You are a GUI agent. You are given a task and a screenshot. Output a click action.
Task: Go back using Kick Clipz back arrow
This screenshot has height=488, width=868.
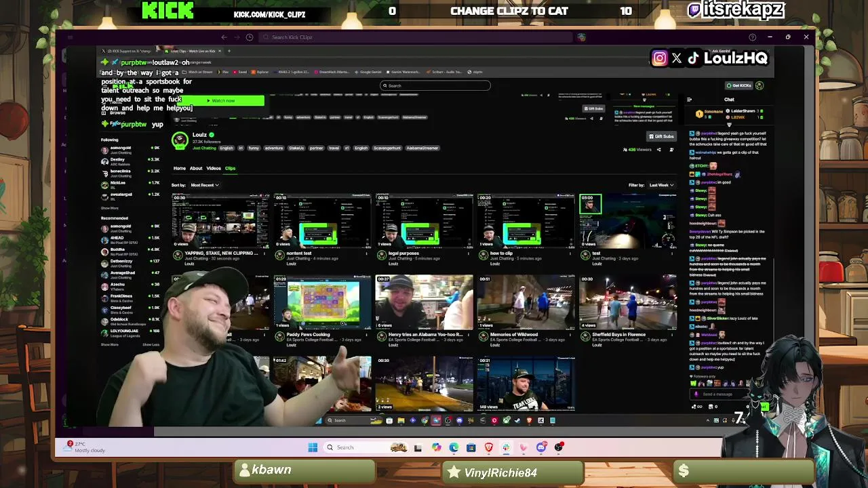tap(224, 37)
